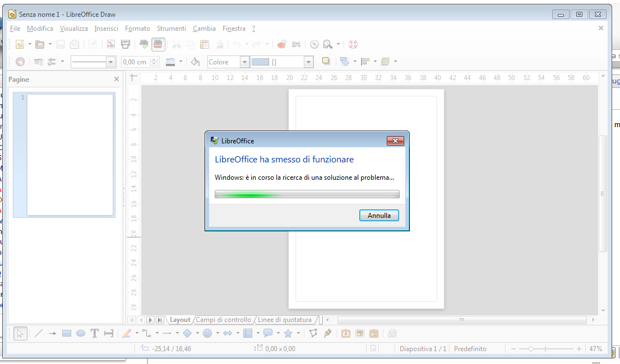Select the Ellipse tool
620x364 pixels.
point(81,334)
